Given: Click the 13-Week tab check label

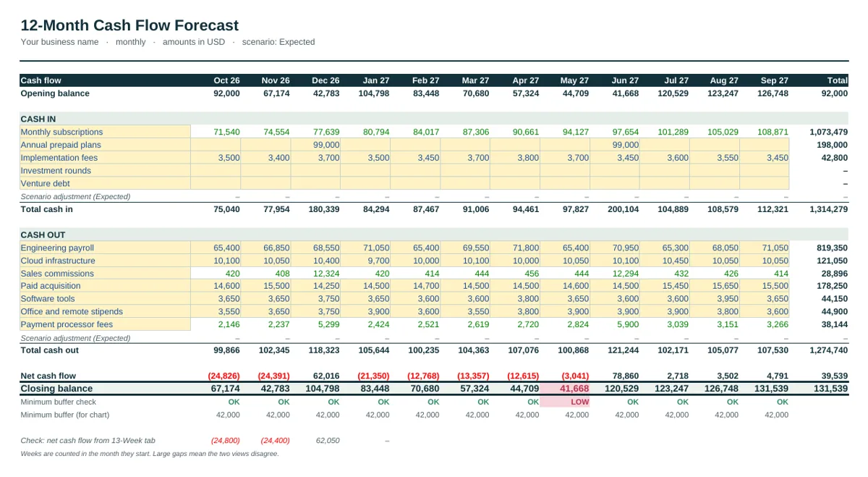Looking at the screenshot, I should [88, 440].
